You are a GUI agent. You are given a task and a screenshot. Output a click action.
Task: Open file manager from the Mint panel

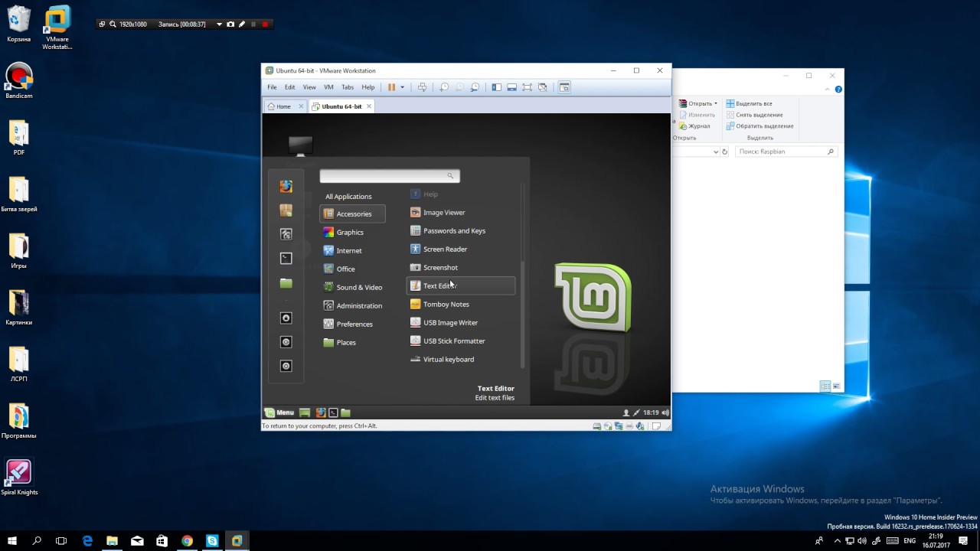point(345,412)
